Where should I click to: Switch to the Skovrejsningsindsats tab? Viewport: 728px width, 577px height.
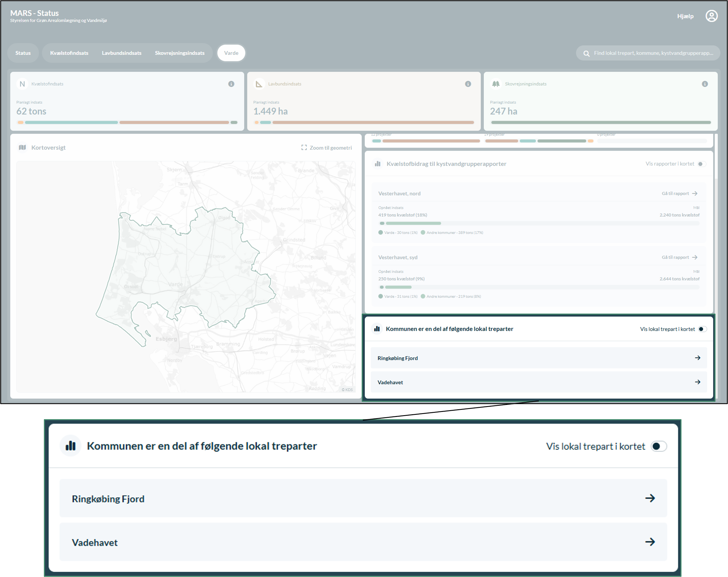(180, 53)
